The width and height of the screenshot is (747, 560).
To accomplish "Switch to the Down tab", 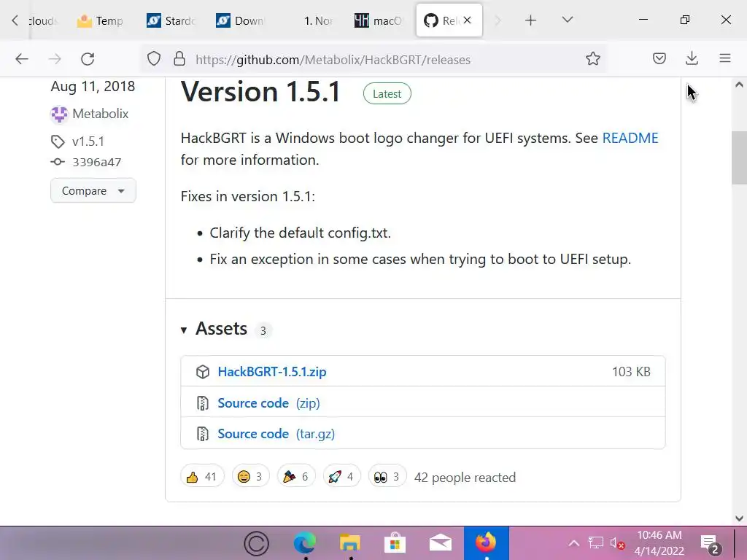I will coord(240,20).
